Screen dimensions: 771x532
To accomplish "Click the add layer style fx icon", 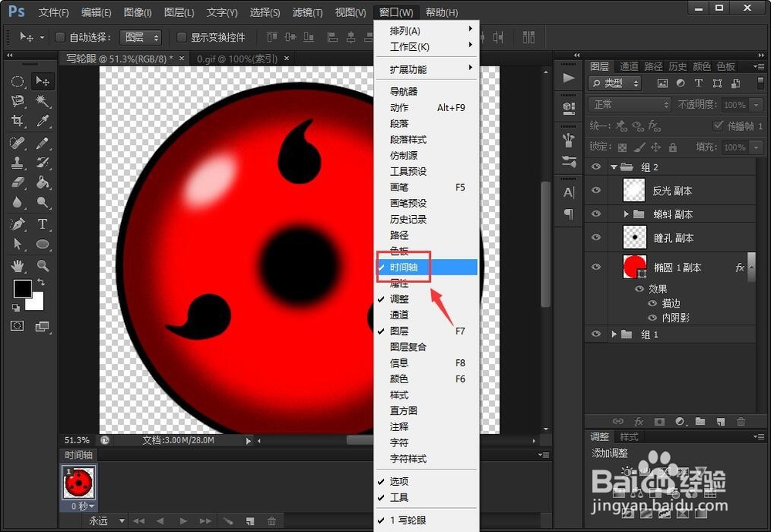I will pyautogui.click(x=638, y=422).
